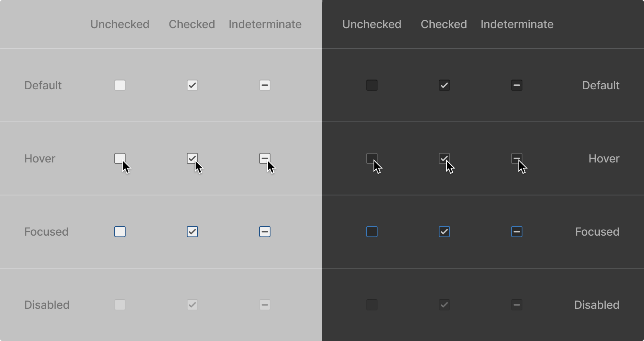
Task: Click the focused unchecked checkbox in light theme
Action: point(120,232)
